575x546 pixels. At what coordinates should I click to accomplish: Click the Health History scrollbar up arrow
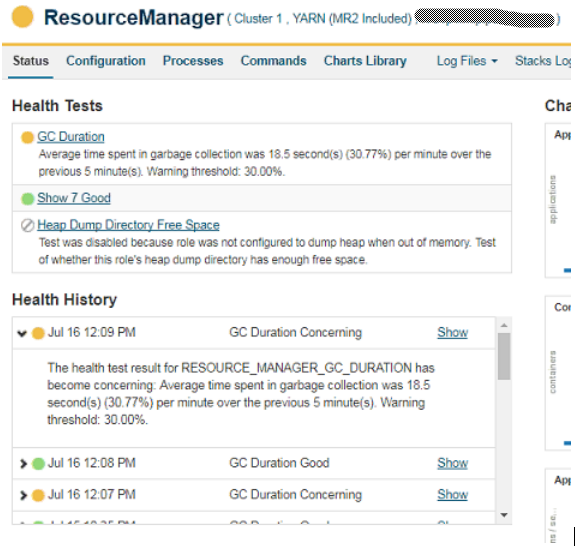(504, 325)
